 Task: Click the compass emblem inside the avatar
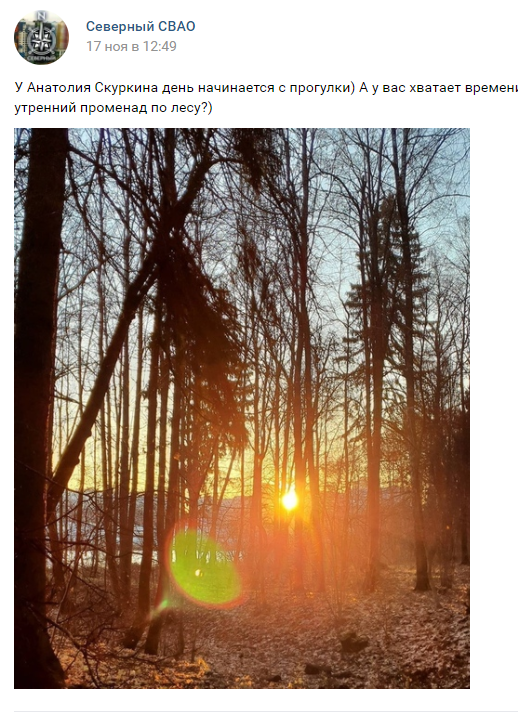click(41, 40)
